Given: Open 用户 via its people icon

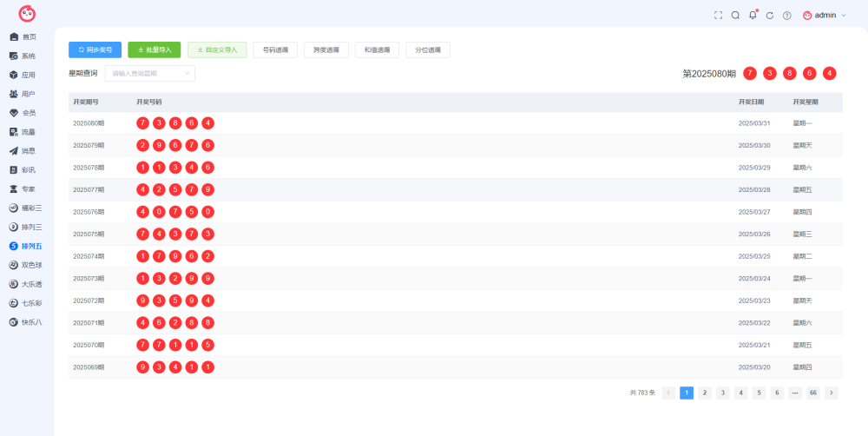Looking at the screenshot, I should pos(14,94).
